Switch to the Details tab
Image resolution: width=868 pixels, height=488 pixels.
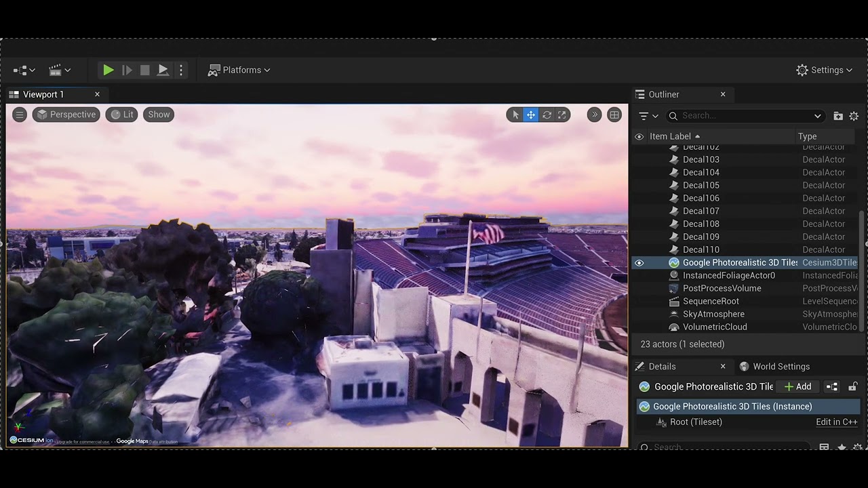pos(662,366)
